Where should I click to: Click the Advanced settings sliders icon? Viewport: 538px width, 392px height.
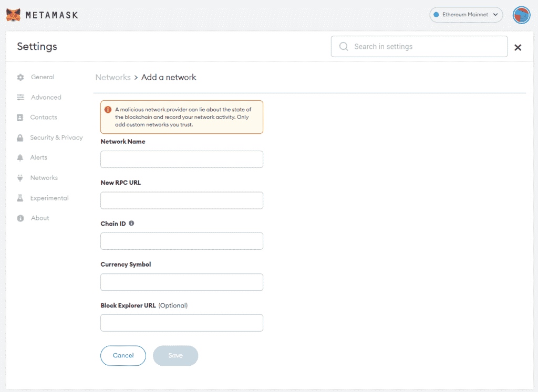(x=20, y=97)
